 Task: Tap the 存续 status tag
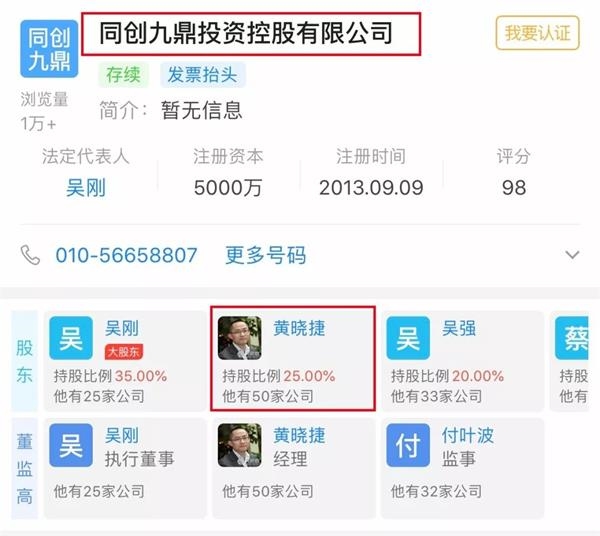123,75
